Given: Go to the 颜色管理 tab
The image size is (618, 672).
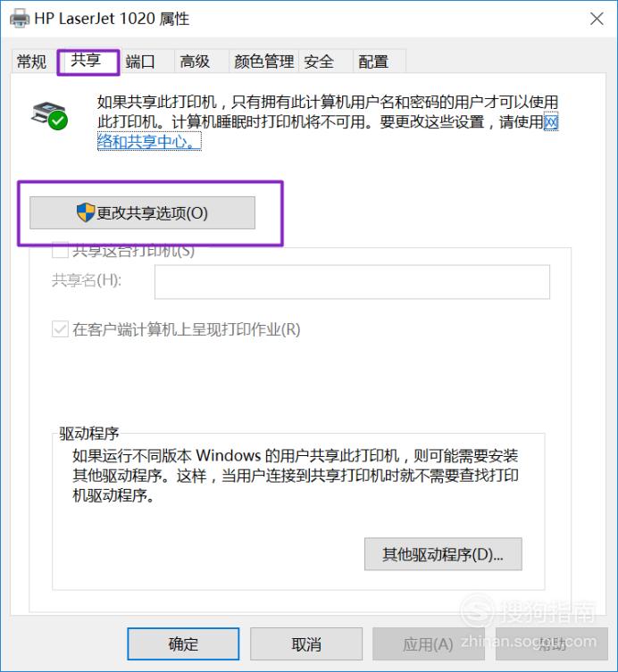Looking at the screenshot, I should [263, 62].
